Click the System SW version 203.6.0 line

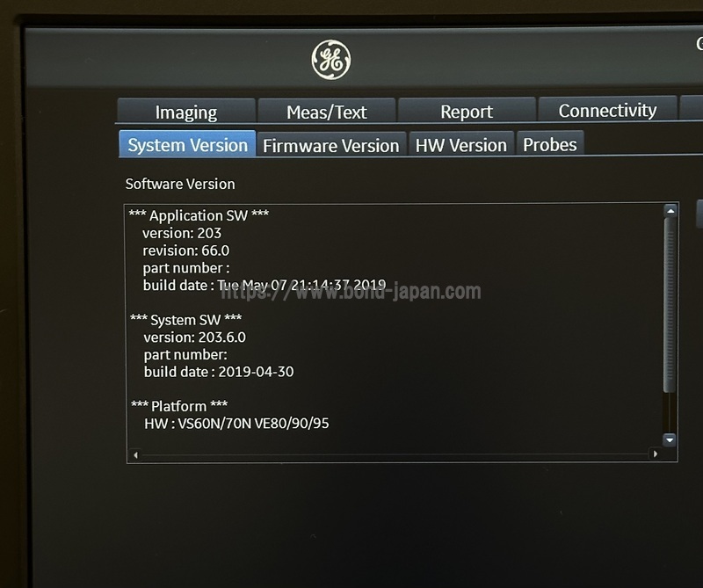coord(195,338)
